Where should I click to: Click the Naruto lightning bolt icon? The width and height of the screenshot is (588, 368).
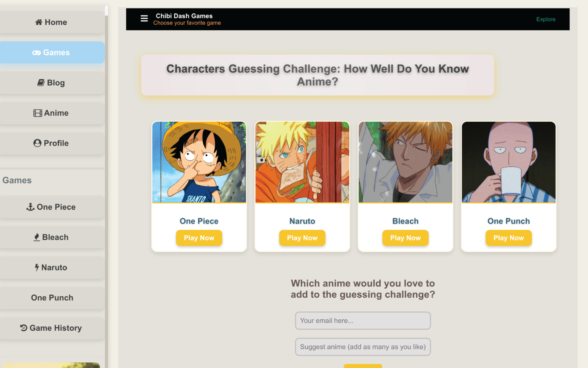pos(37,267)
